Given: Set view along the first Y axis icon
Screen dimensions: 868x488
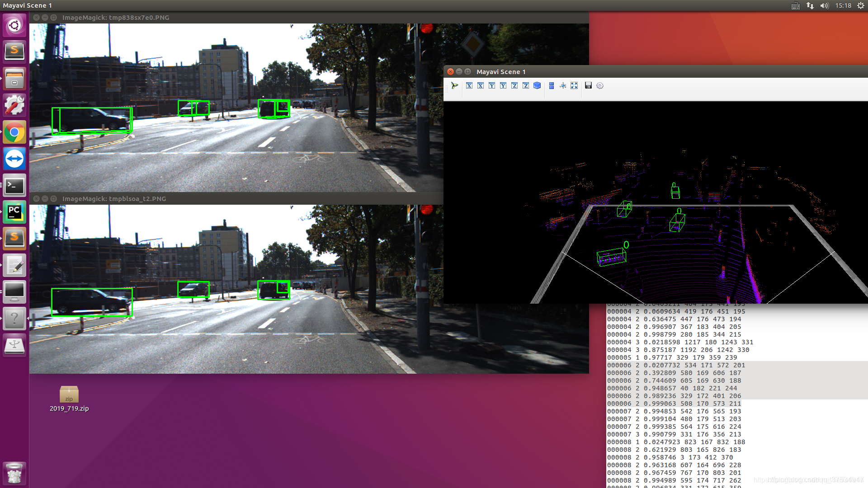Looking at the screenshot, I should [x=492, y=85].
